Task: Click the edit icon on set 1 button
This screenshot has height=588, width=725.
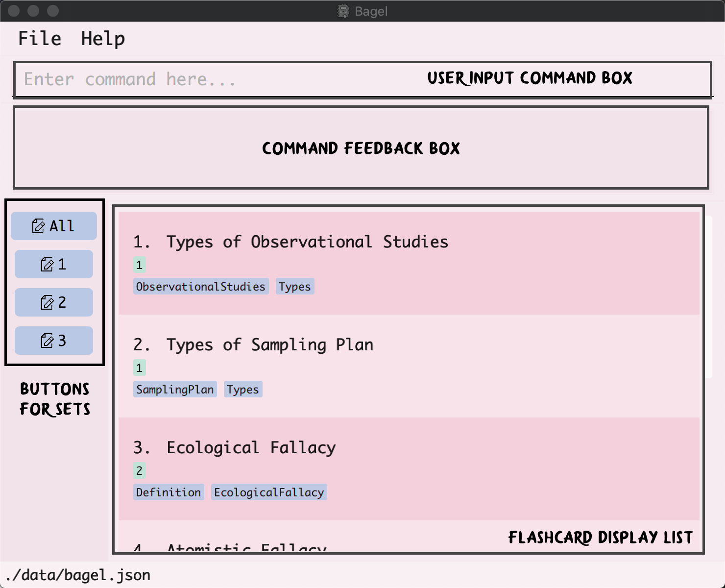Action: point(47,264)
